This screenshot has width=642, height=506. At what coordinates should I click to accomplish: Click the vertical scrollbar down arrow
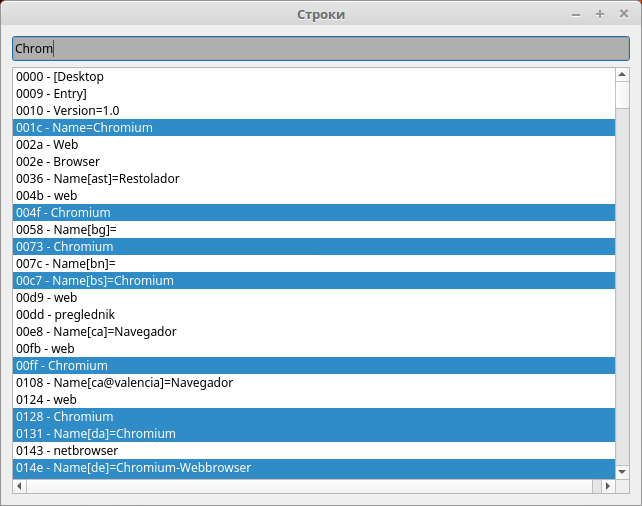tap(622, 472)
